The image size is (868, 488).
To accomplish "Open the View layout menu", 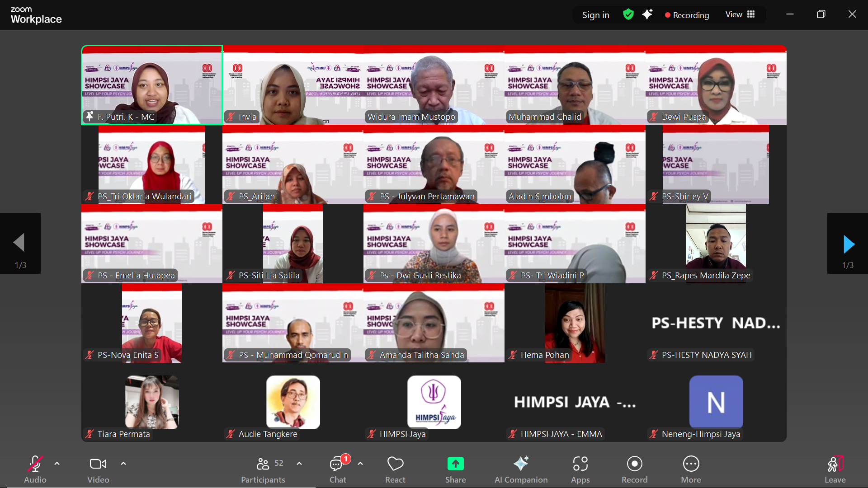I will click(740, 14).
